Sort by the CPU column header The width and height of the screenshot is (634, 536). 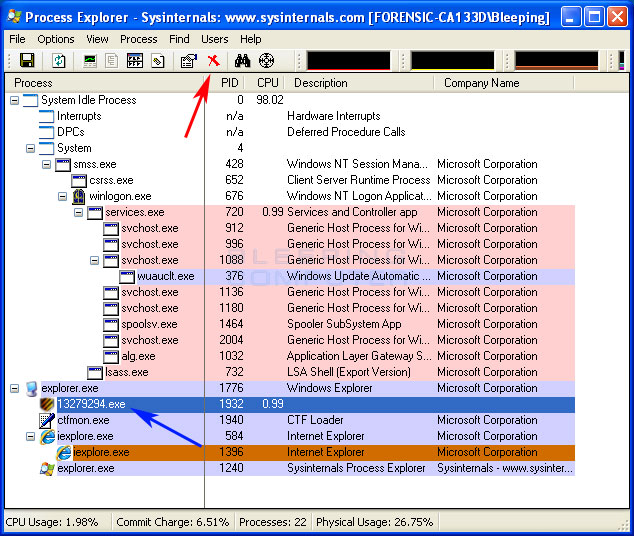(267, 83)
